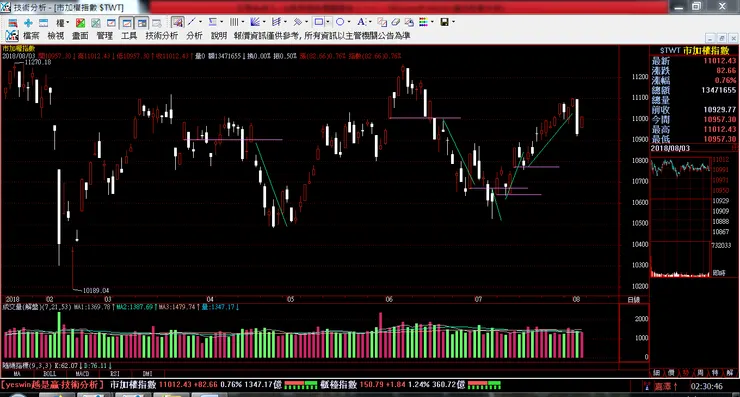The width and height of the screenshot is (740, 397).
Task: Click the 11270.18 high price label
Action: [38, 62]
